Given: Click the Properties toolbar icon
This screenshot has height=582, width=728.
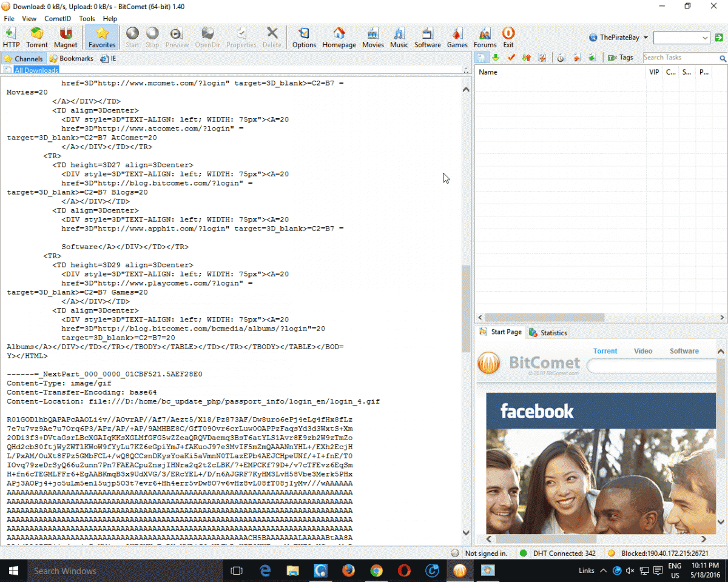Looking at the screenshot, I should 241,38.
